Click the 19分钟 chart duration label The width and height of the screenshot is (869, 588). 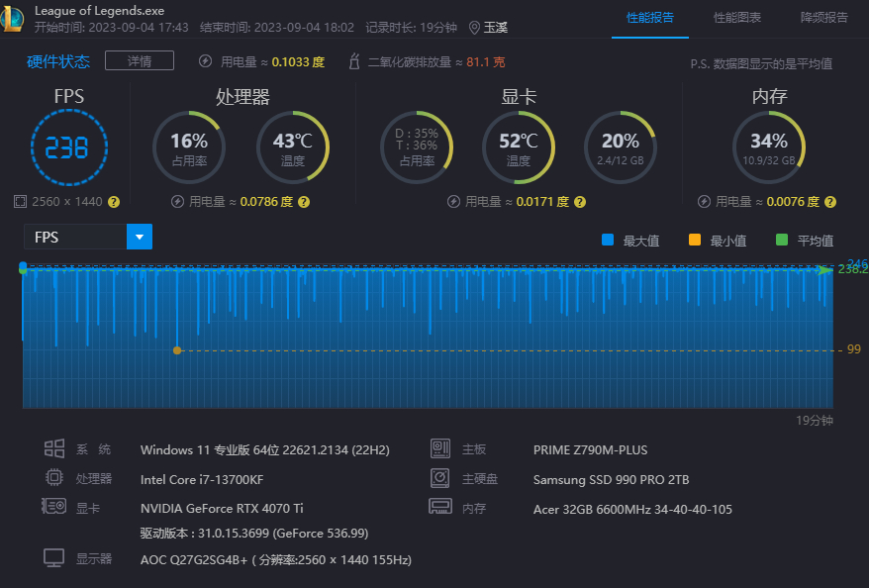pyautogui.click(x=815, y=420)
